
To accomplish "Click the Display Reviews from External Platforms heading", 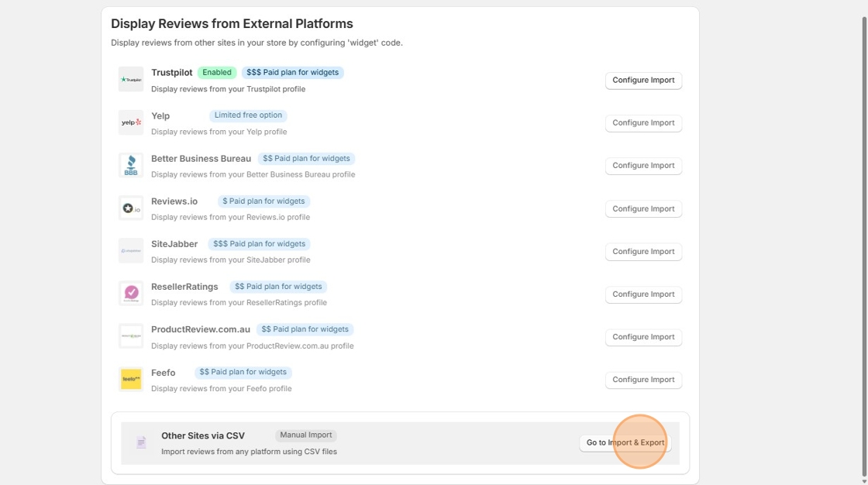I will [232, 24].
